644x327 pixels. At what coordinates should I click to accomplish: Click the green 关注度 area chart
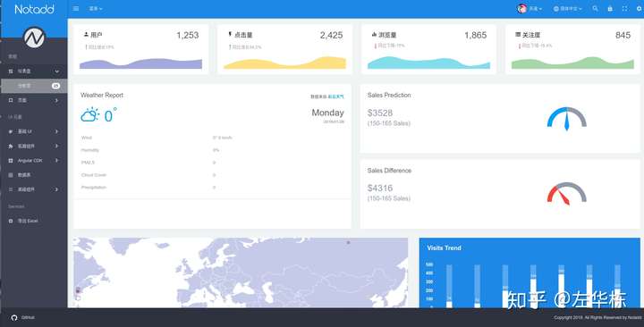(572, 63)
